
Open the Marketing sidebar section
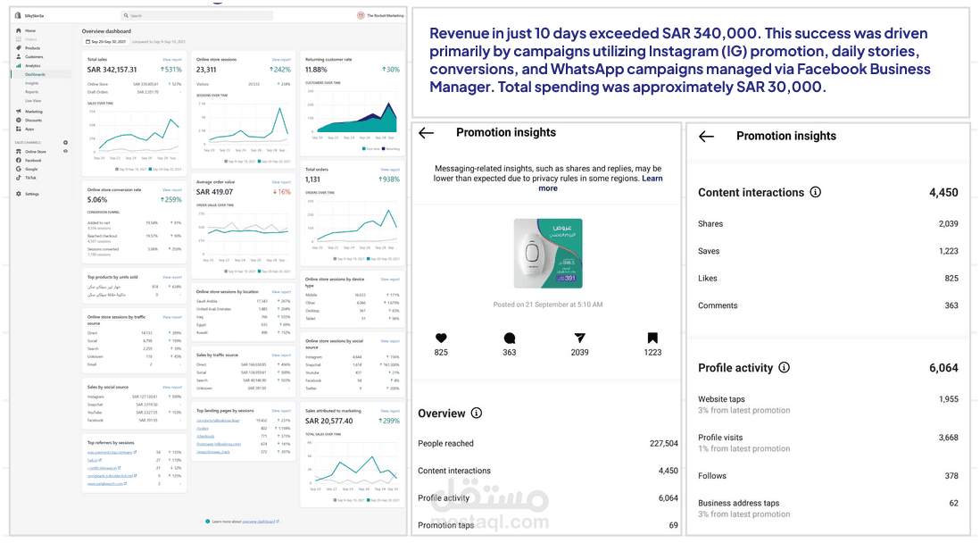point(34,112)
